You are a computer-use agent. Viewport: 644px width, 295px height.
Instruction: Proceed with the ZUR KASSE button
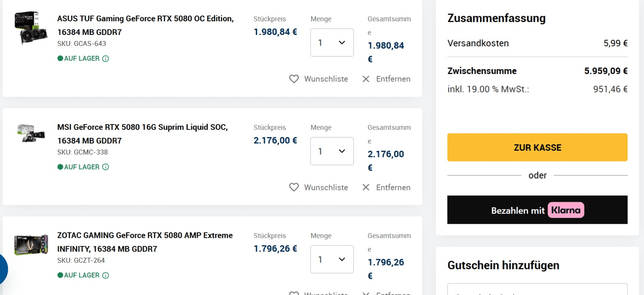tap(537, 147)
